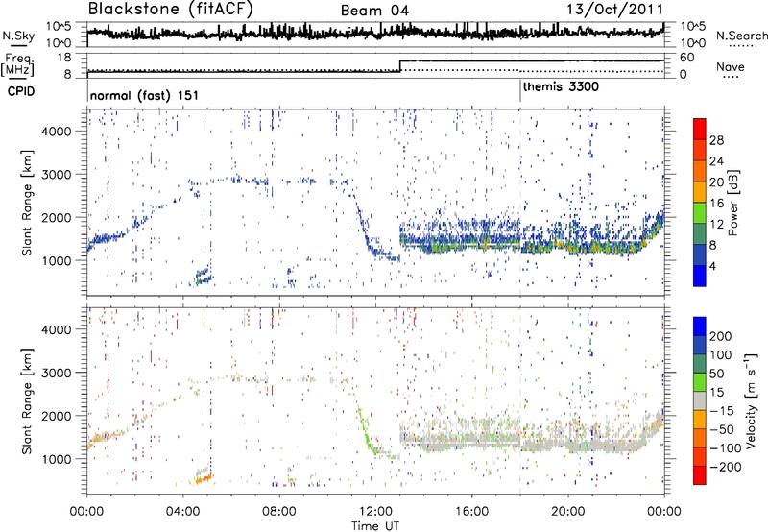768x532 pixels.
Task: Click the '200' tick on the velocity colorbar
Action: [721, 336]
